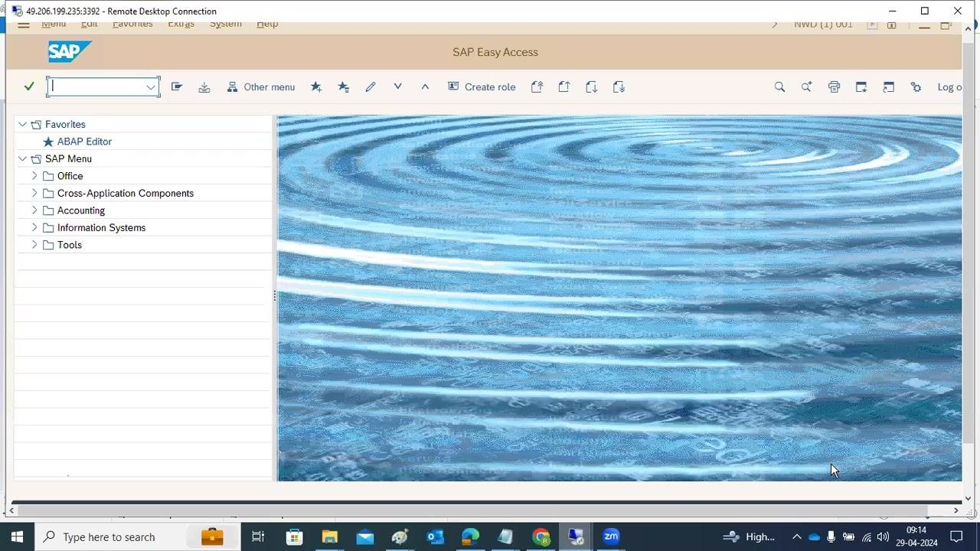Open the Help menu
Image resolution: width=980 pixels, height=551 pixels.
coord(267,24)
